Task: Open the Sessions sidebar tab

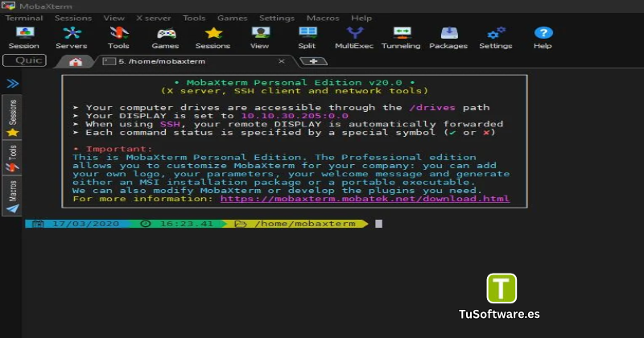Action: (12, 117)
